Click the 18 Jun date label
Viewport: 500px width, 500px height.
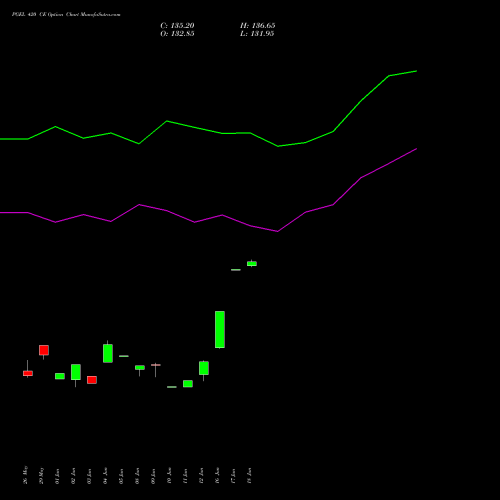tap(250, 476)
